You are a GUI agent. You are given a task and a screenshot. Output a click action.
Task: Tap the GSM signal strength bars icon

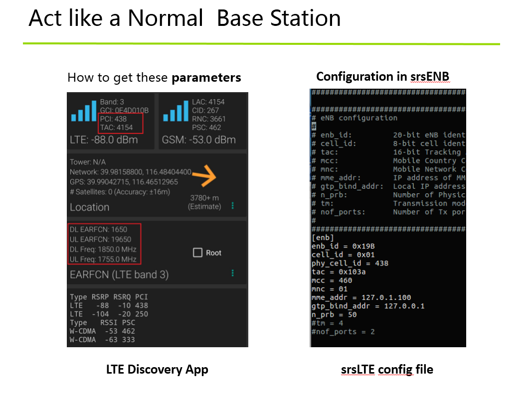click(176, 111)
